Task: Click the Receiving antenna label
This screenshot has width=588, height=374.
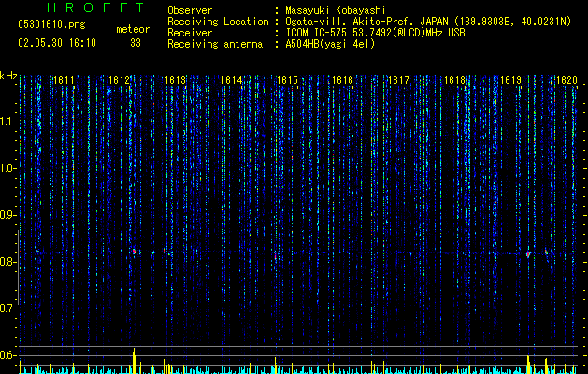Action: 215,44
